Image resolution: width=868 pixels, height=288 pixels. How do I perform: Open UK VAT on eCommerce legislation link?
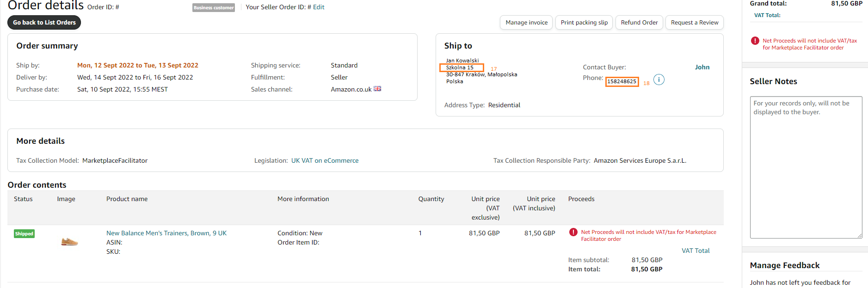pos(325,160)
